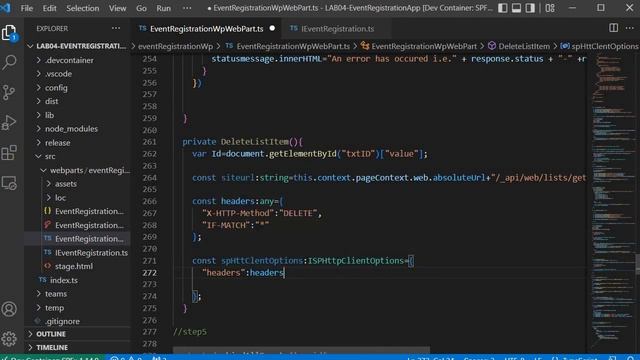Expand the node_modules folder

(78, 129)
